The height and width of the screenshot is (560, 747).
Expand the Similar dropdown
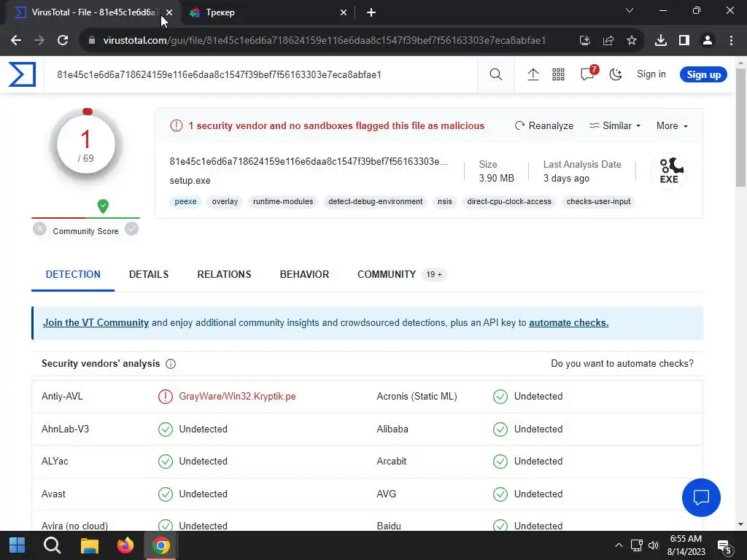click(614, 125)
